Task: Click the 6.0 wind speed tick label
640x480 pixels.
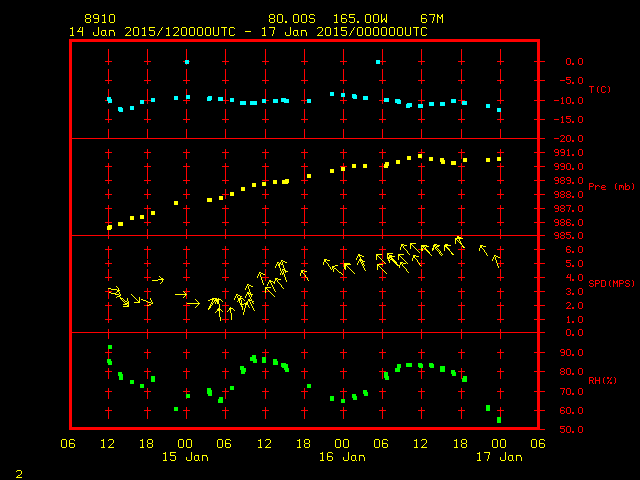Action: click(574, 250)
